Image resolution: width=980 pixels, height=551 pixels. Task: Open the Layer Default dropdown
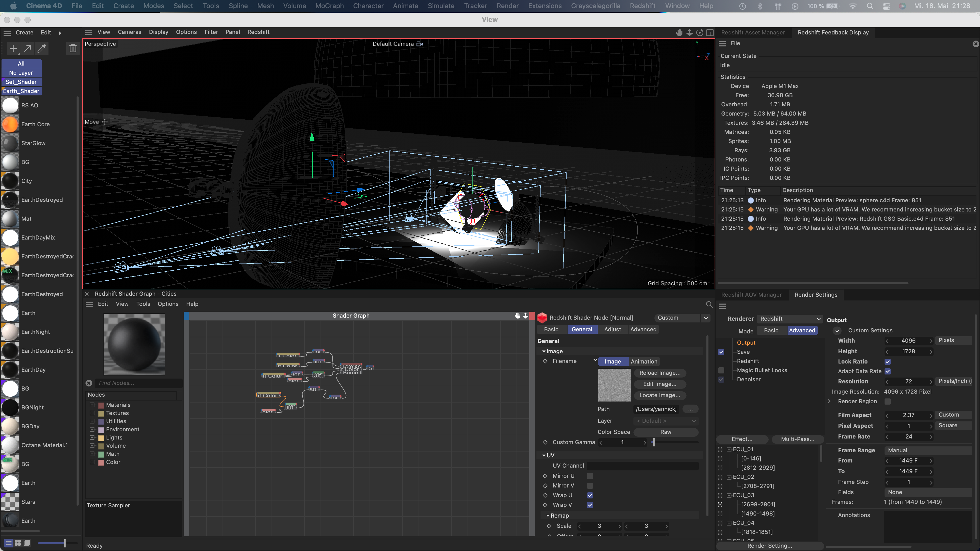pos(666,421)
